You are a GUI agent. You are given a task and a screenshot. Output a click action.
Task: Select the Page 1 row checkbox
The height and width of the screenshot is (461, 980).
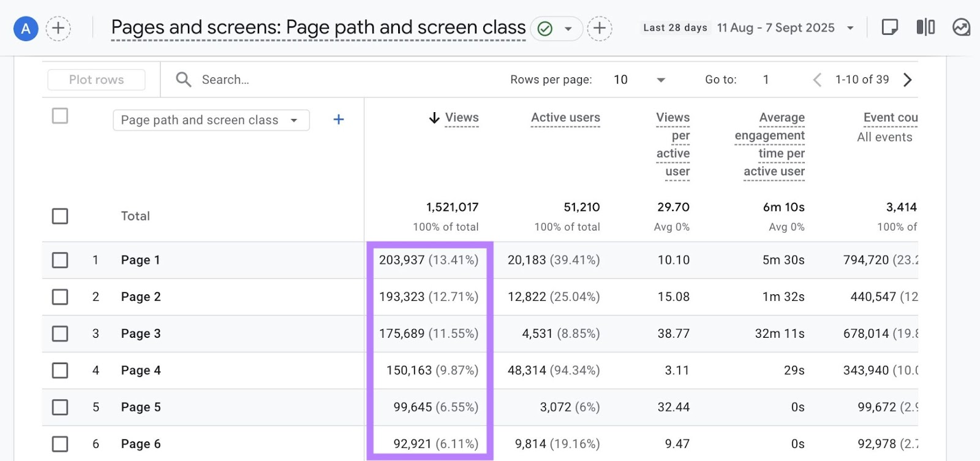[x=60, y=260]
